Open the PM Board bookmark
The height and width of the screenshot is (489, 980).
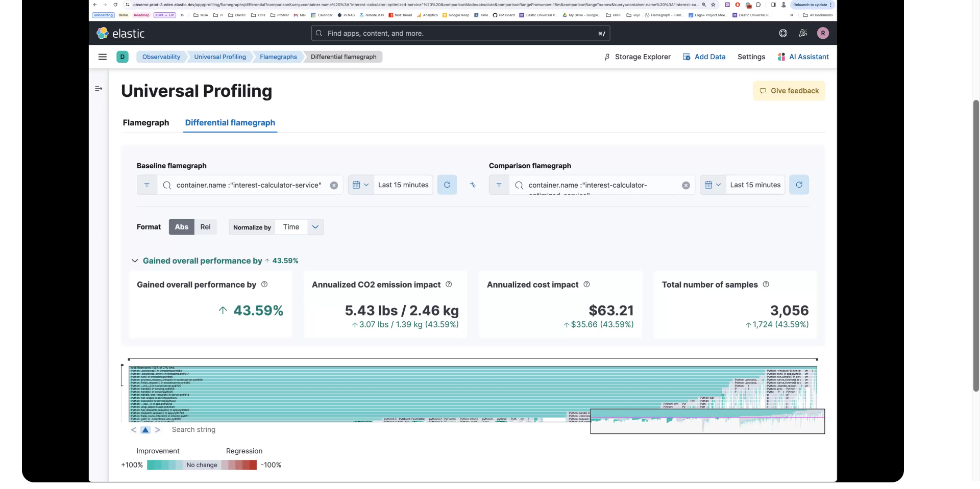pyautogui.click(x=504, y=15)
